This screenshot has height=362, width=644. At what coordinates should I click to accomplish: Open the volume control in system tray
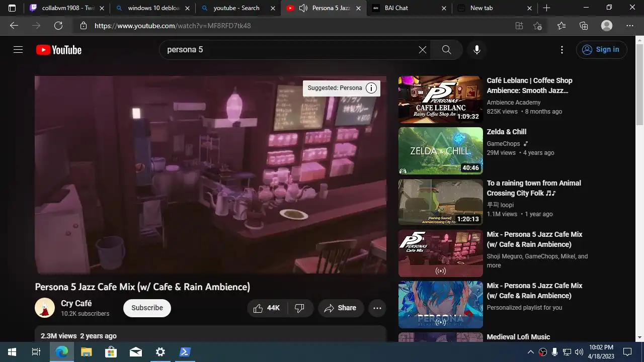click(x=579, y=352)
